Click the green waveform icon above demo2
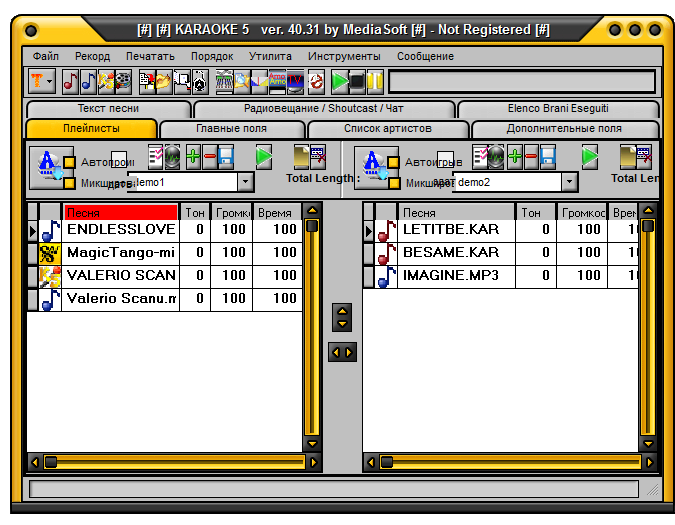This screenshot has width=675, height=525. coord(496,156)
